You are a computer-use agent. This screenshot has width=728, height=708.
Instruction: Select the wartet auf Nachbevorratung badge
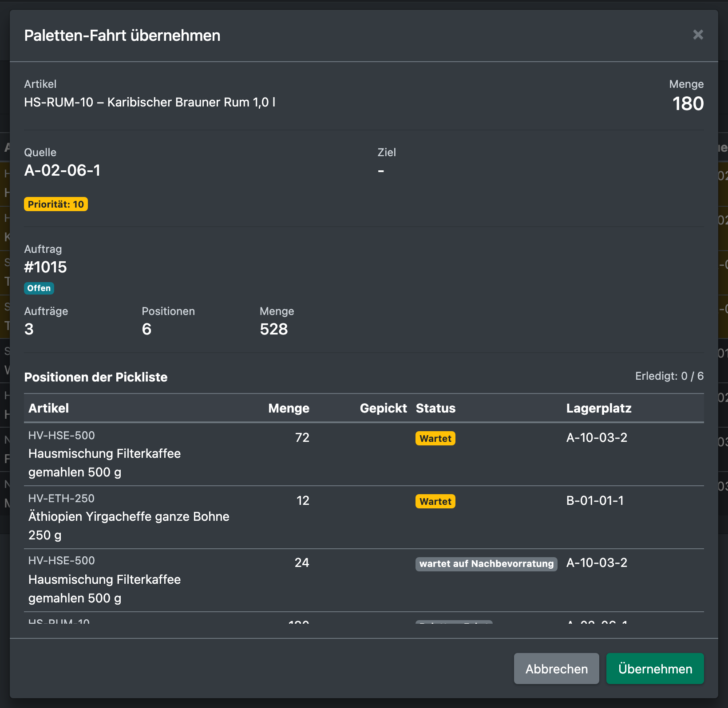point(487,564)
